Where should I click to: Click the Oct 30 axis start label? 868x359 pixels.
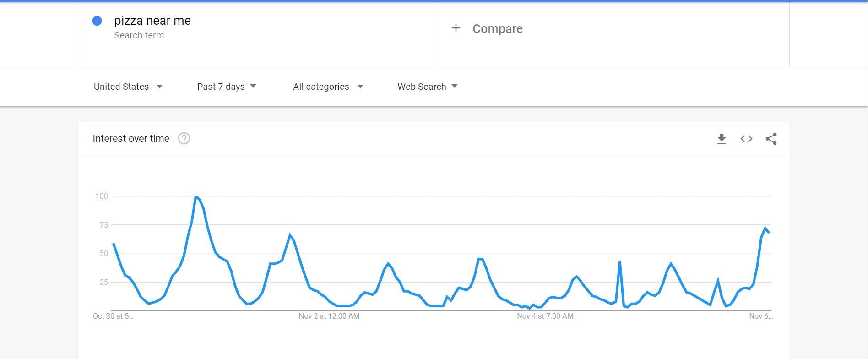click(x=113, y=316)
